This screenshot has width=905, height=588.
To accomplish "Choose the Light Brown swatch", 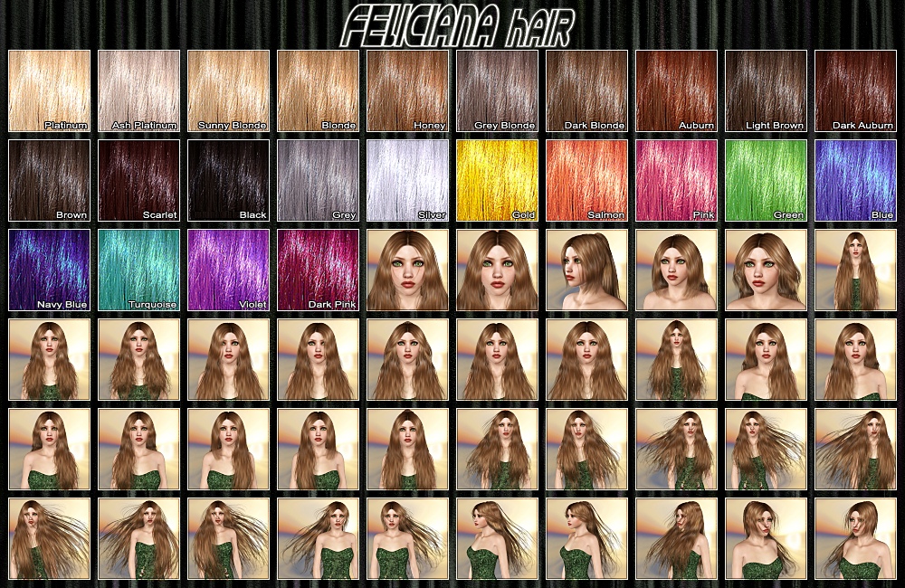I will point(766,90).
